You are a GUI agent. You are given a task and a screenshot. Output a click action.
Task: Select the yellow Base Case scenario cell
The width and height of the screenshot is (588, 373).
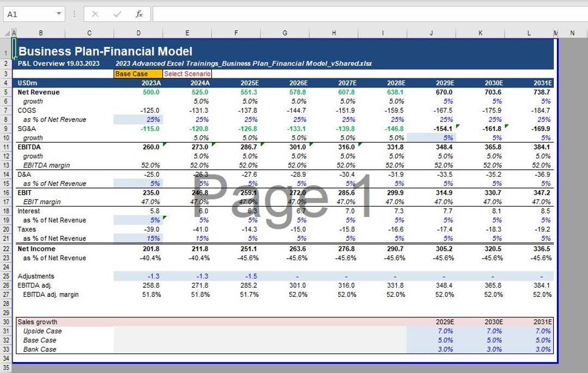(138, 73)
